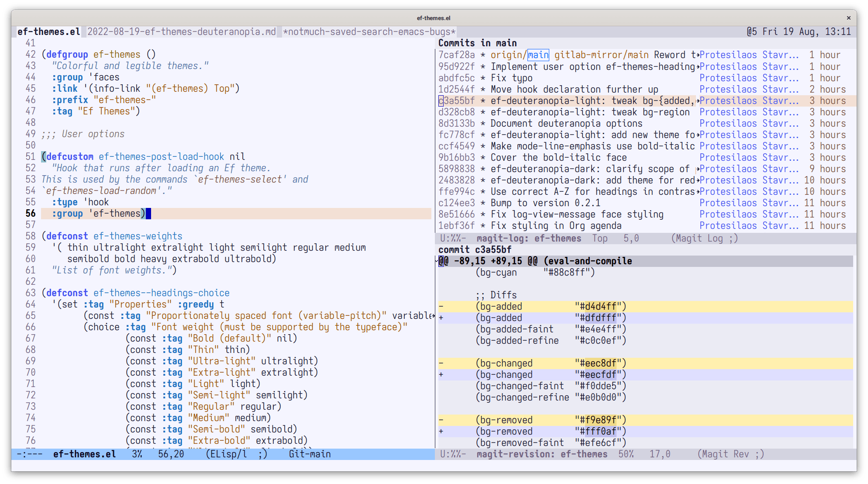Click the removed bg-changed #eec8df line

[646, 363]
